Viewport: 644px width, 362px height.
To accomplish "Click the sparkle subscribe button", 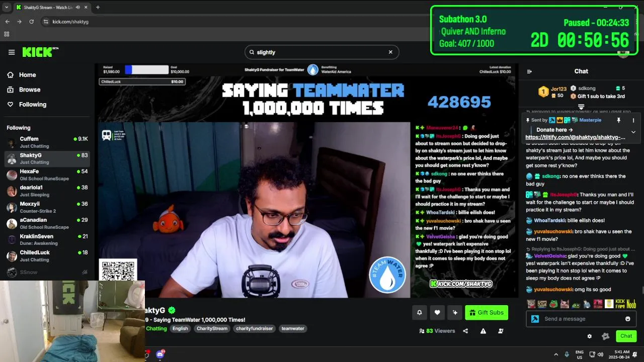I will click(455, 313).
